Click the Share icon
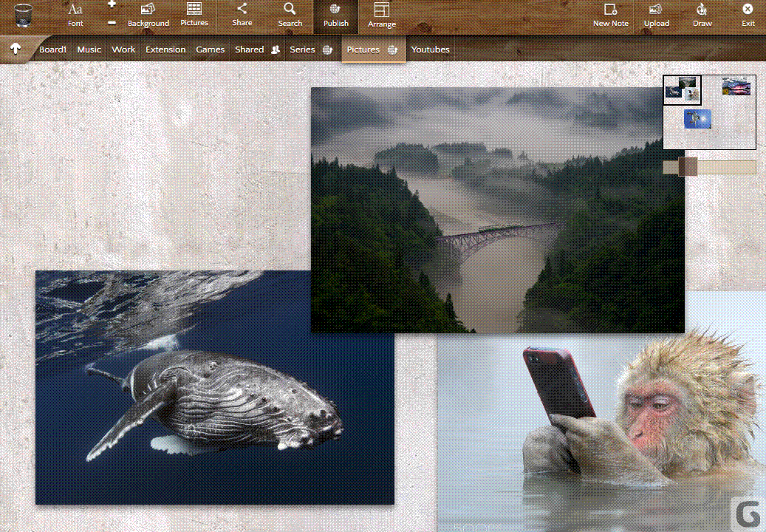Image resolution: width=766 pixels, height=532 pixels. (x=242, y=15)
